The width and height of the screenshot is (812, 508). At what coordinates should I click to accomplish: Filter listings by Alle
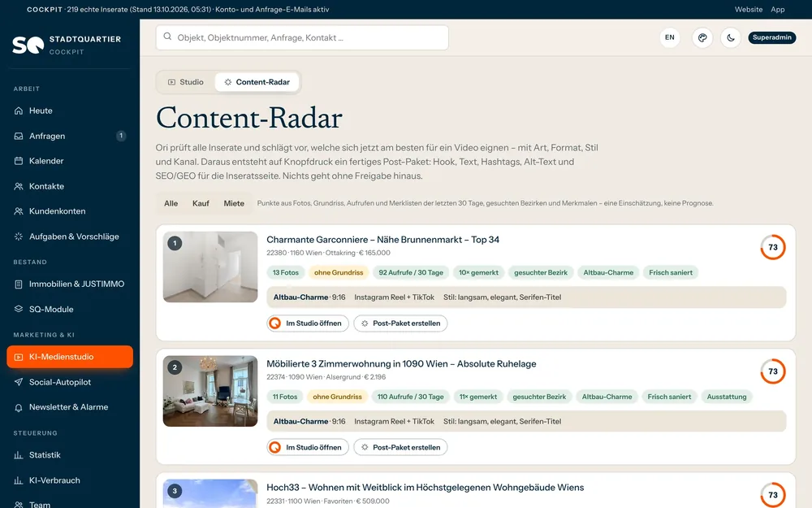point(171,204)
